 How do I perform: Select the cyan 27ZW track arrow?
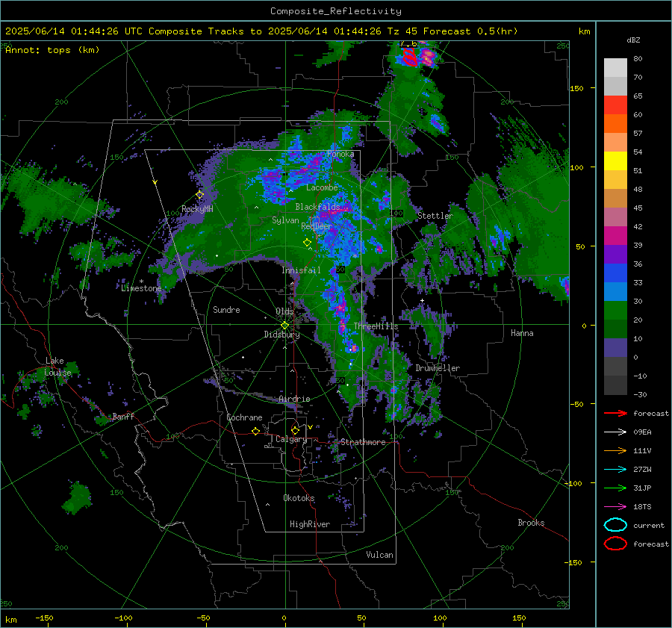tap(615, 470)
